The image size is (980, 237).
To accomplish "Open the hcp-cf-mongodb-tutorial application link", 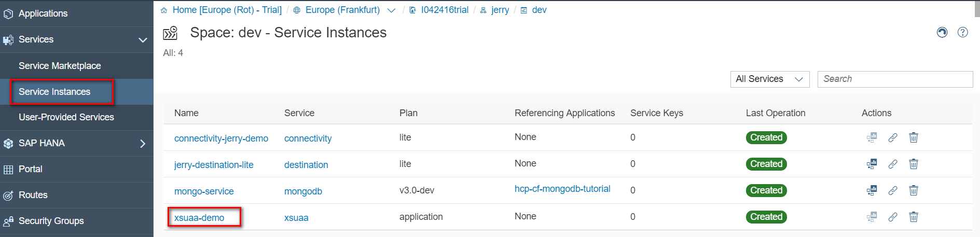I will (562, 189).
